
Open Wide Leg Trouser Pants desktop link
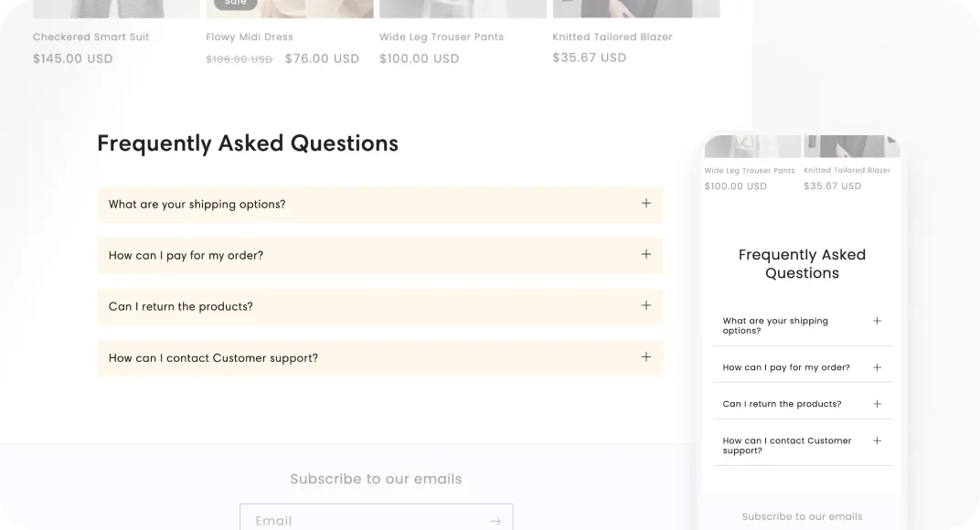click(x=442, y=37)
